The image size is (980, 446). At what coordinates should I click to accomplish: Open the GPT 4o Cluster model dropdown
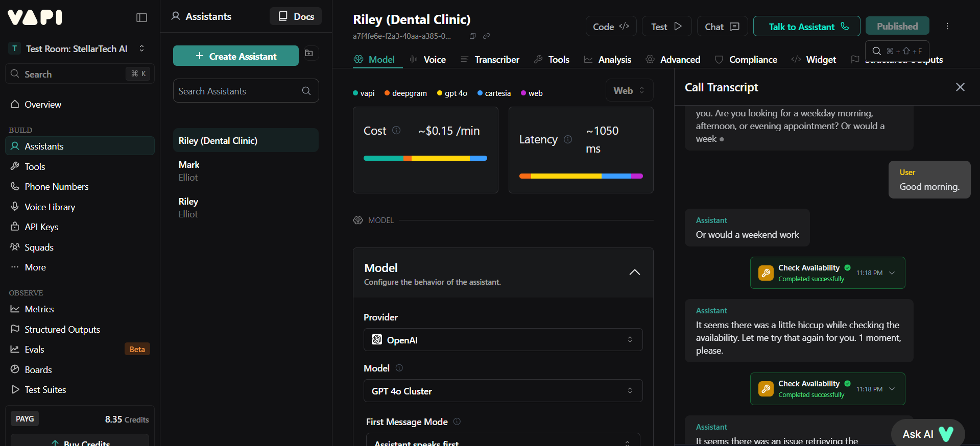click(503, 391)
